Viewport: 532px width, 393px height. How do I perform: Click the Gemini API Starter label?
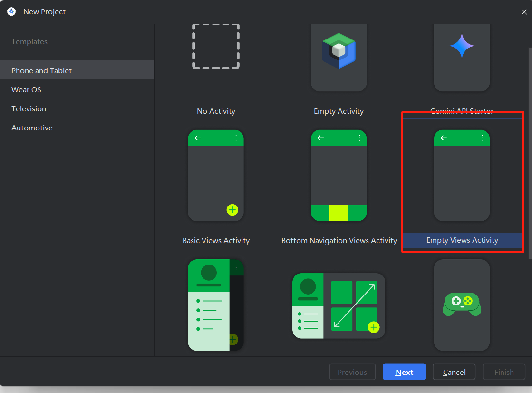pos(462,111)
